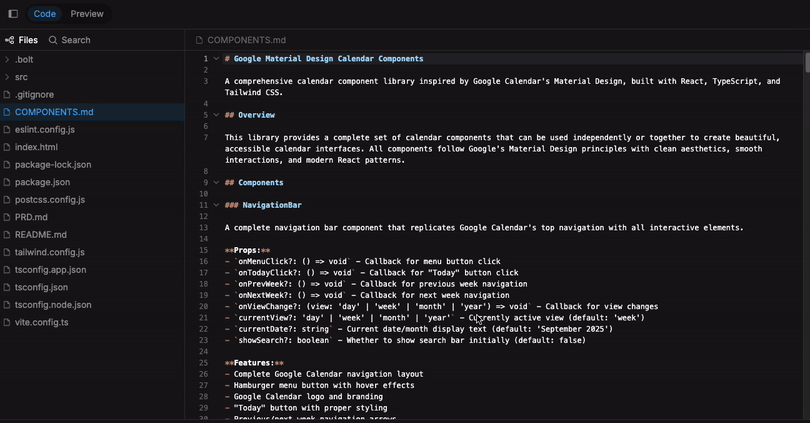
Task: Expand the src folder chevron
Action: pyautogui.click(x=7, y=77)
